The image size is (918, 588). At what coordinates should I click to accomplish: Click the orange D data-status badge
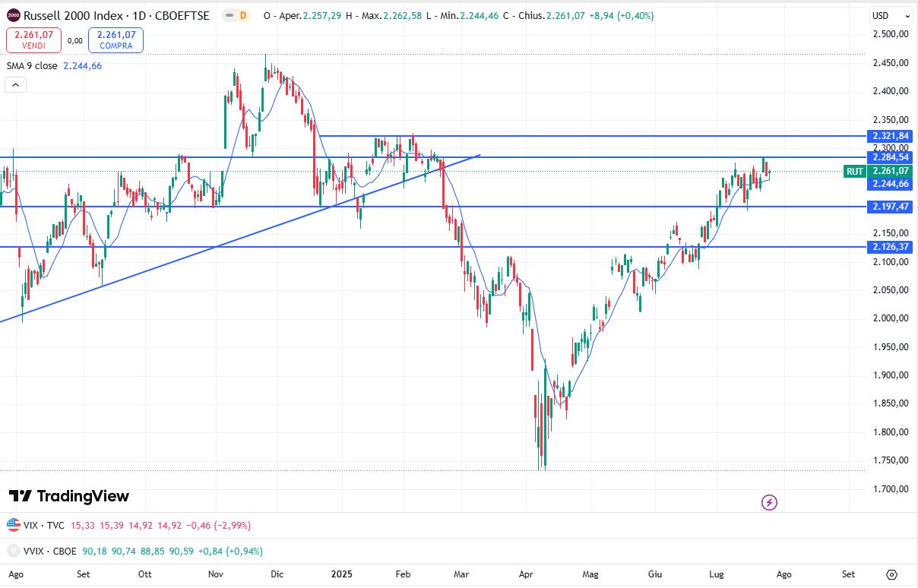tap(242, 15)
